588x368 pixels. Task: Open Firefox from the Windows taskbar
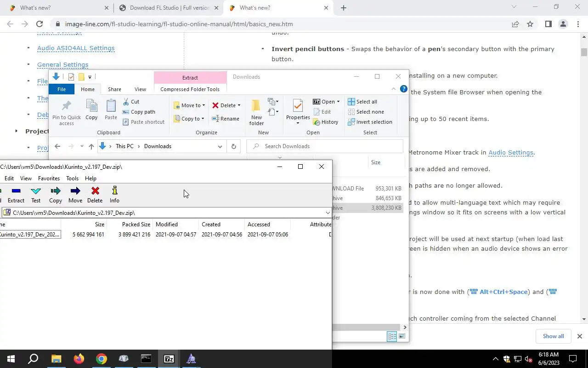click(79, 359)
